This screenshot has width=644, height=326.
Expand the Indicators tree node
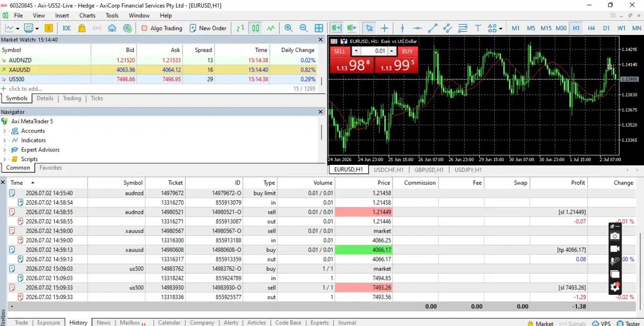click(4, 140)
